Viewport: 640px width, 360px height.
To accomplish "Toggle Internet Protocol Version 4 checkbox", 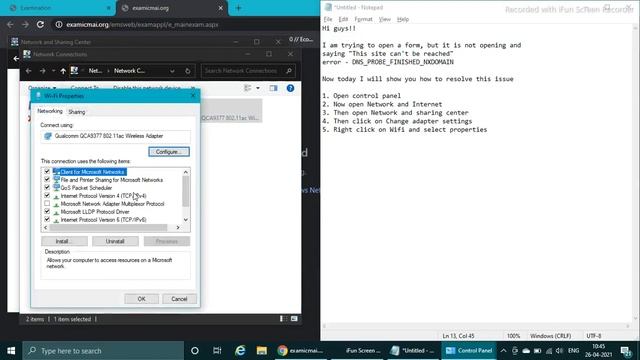I will point(47,195).
